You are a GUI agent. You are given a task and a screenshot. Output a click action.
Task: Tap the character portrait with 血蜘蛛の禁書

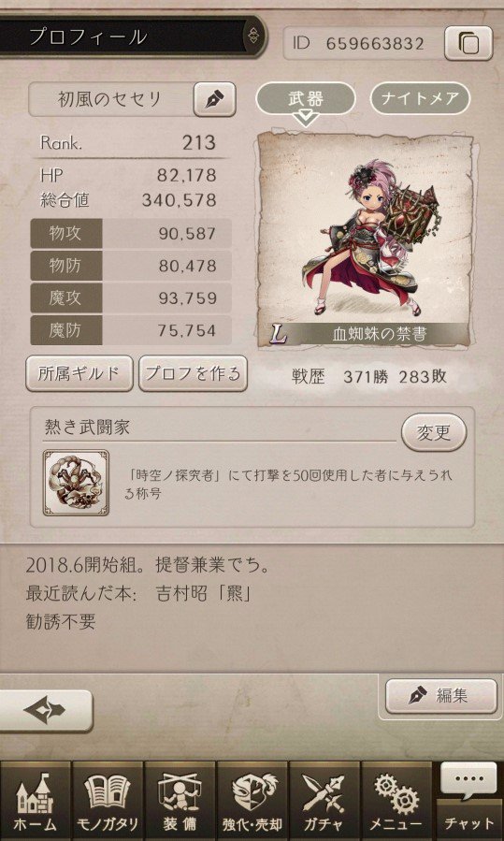point(365,239)
